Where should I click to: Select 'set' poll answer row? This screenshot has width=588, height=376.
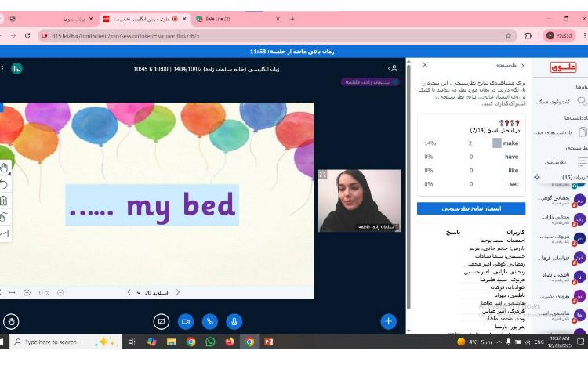tap(471, 184)
